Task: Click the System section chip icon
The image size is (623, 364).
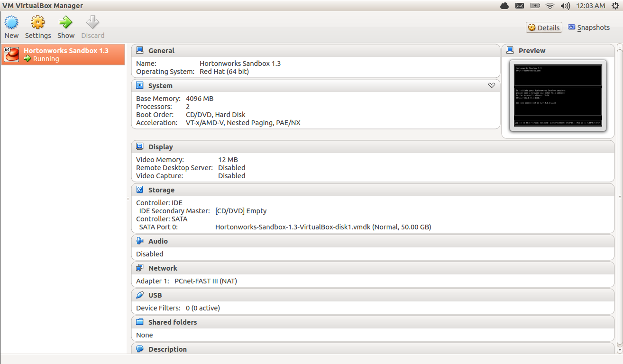Action: click(140, 85)
